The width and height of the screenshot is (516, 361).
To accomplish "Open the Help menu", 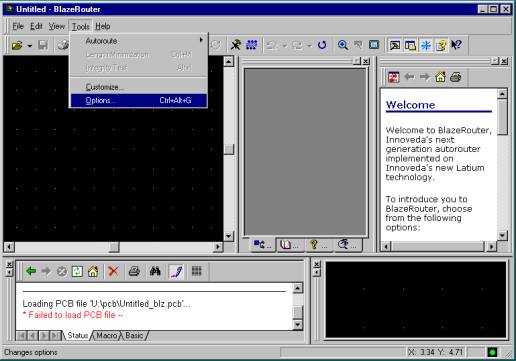I will pyautogui.click(x=102, y=26).
